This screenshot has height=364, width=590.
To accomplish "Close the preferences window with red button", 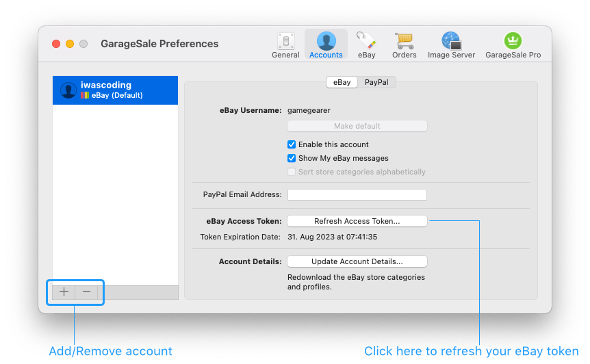I will (56, 44).
